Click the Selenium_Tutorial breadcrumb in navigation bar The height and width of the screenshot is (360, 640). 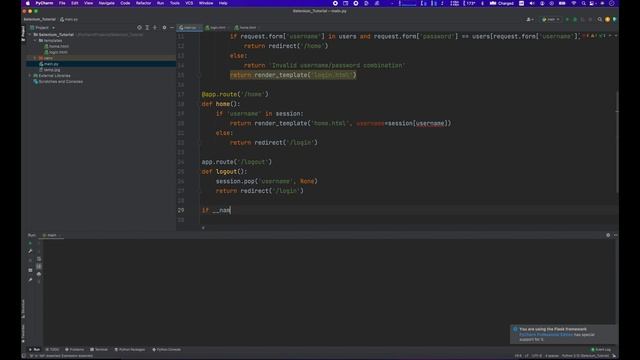pos(39,19)
